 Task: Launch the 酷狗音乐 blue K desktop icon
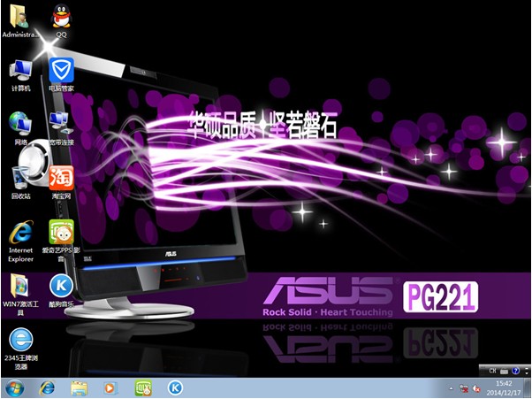pyautogui.click(x=61, y=290)
